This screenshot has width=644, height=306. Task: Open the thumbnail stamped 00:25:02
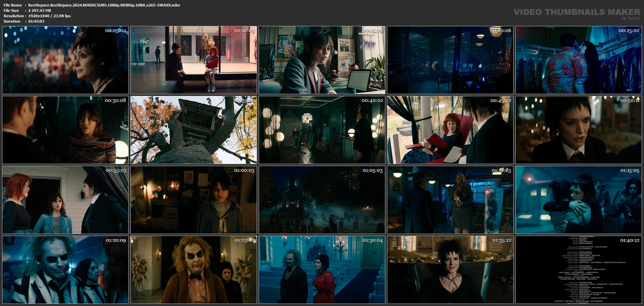coord(579,60)
